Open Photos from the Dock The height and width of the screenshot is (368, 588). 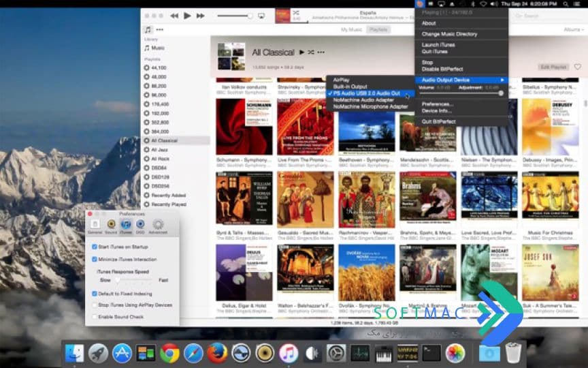pyautogui.click(x=455, y=354)
